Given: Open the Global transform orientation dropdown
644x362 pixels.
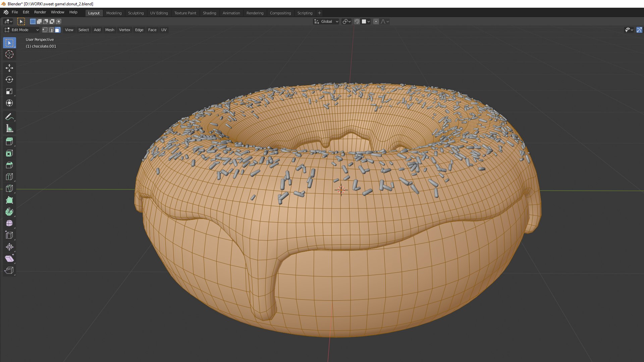Looking at the screenshot, I should (326, 21).
